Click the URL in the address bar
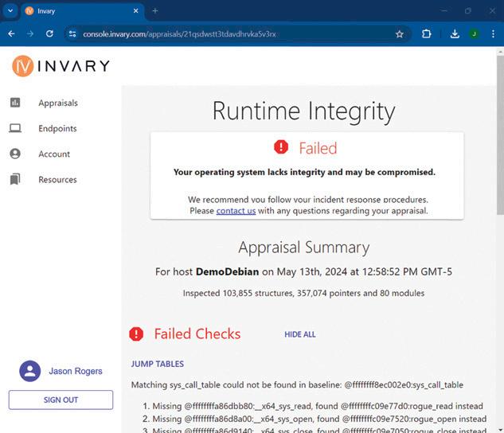The image size is (504, 433). coord(179,34)
